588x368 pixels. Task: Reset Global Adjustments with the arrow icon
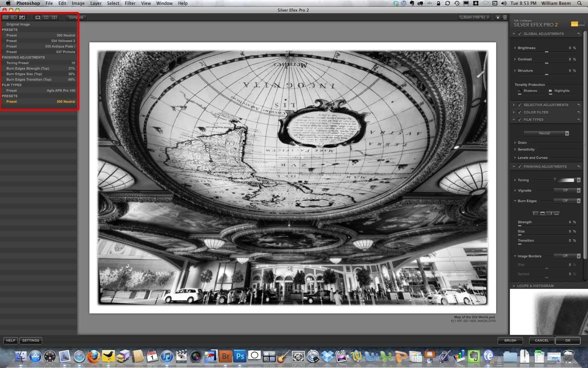[x=579, y=34]
